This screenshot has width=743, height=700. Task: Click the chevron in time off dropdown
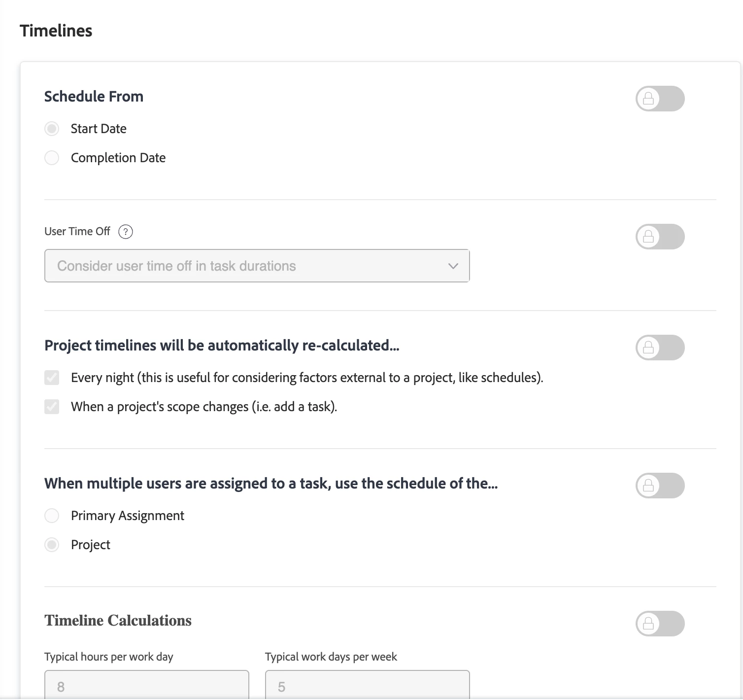[x=453, y=266]
